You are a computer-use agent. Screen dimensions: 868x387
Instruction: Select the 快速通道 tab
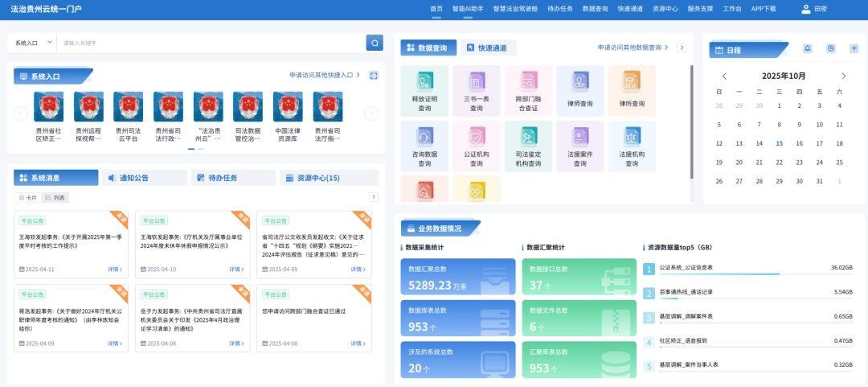coord(487,47)
